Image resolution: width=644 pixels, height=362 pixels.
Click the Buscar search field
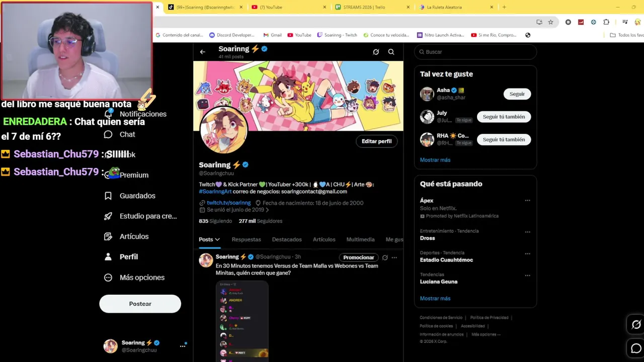pos(475,52)
